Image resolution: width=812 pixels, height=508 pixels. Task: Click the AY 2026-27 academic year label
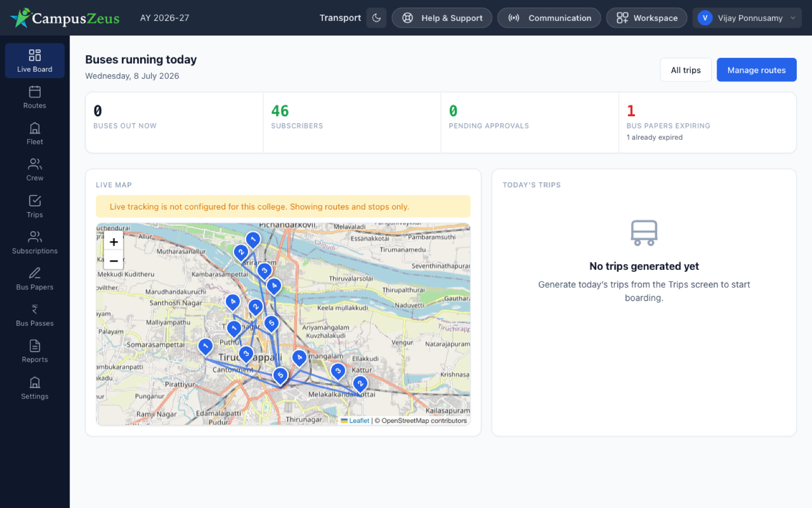164,18
